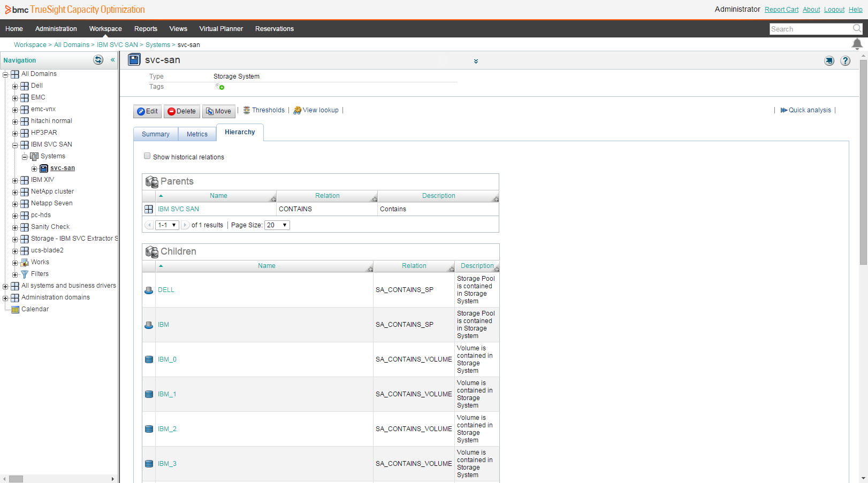
Task: Expand details with header double-chevron
Action: (x=476, y=62)
